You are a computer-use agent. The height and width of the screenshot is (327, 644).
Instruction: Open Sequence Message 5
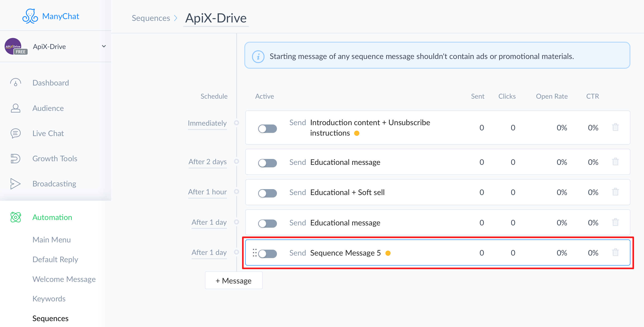[345, 253]
